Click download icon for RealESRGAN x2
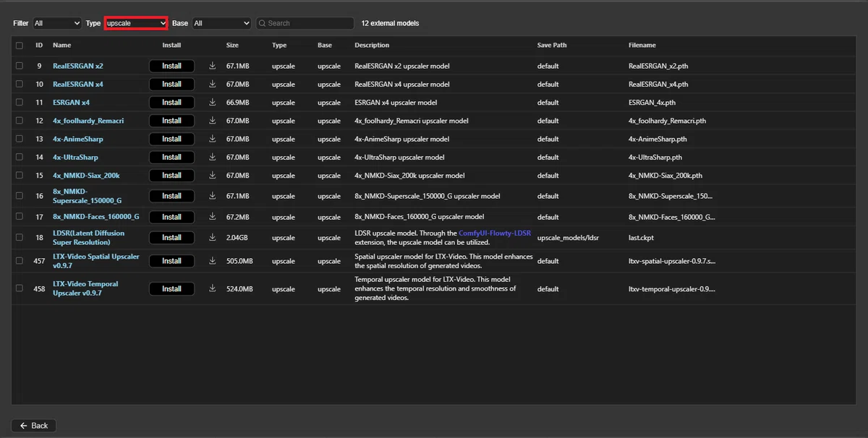This screenshot has height=438, width=868. pos(213,66)
